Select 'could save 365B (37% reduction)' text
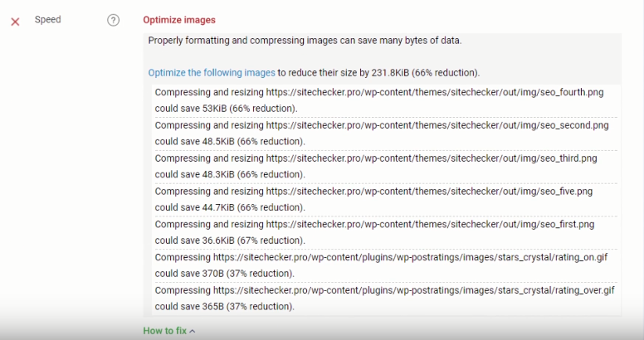 pyautogui.click(x=225, y=306)
